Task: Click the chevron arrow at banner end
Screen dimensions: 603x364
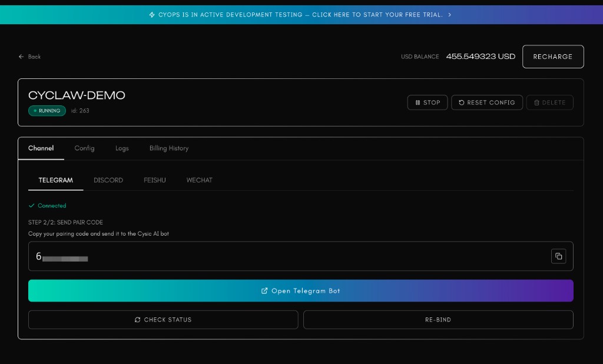Action: [449, 15]
